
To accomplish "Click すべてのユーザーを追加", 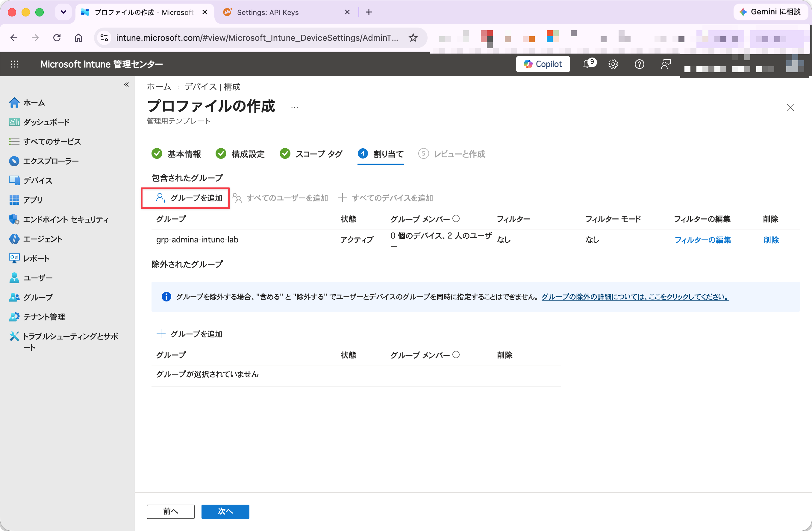I will coord(280,198).
